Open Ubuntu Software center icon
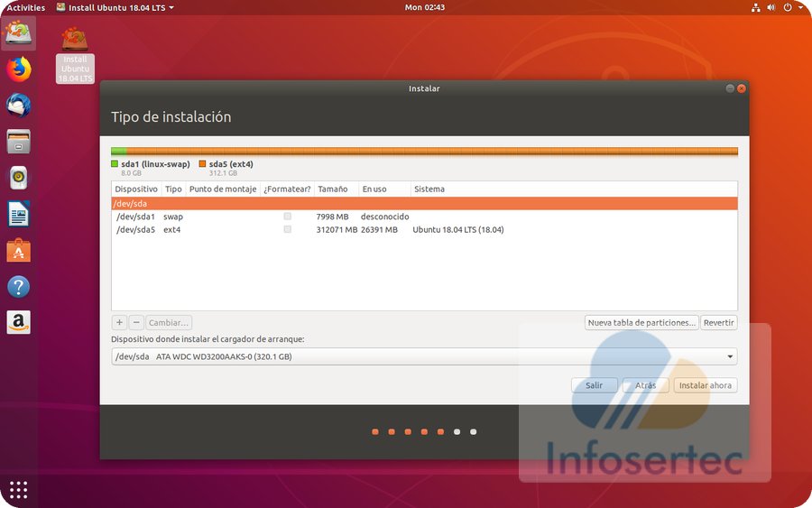812x508 pixels. coord(19,250)
